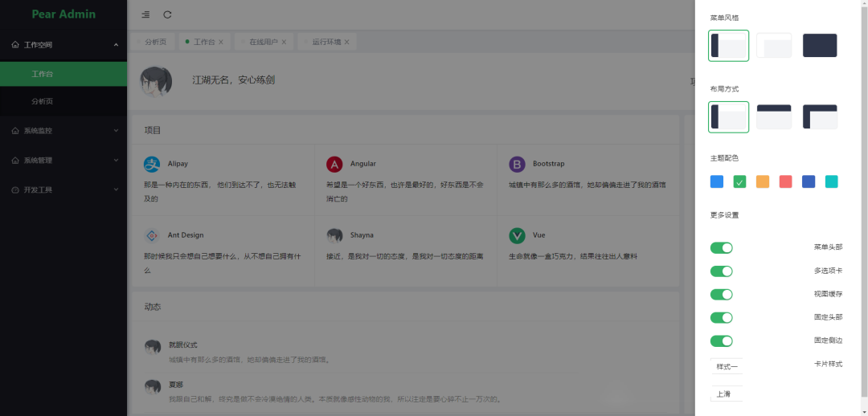Click the green Vue logo icon
Viewport: 868px width, 416px height.
pyautogui.click(x=517, y=235)
